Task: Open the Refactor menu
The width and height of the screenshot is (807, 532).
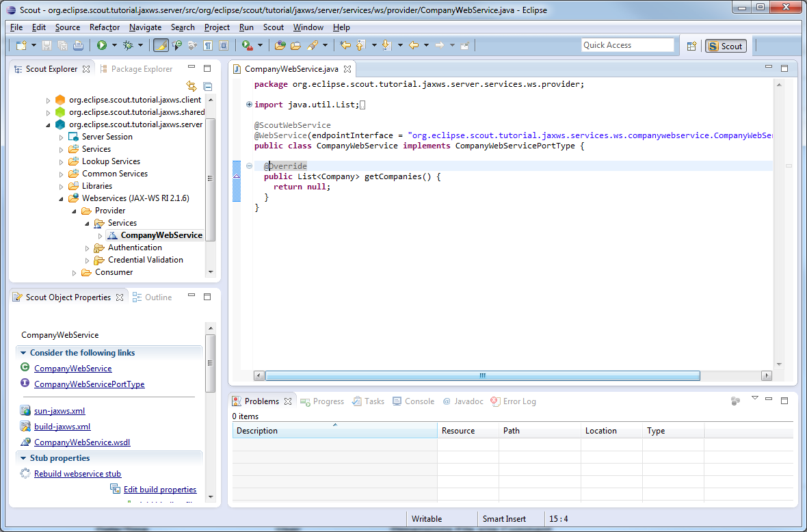Action: point(104,27)
